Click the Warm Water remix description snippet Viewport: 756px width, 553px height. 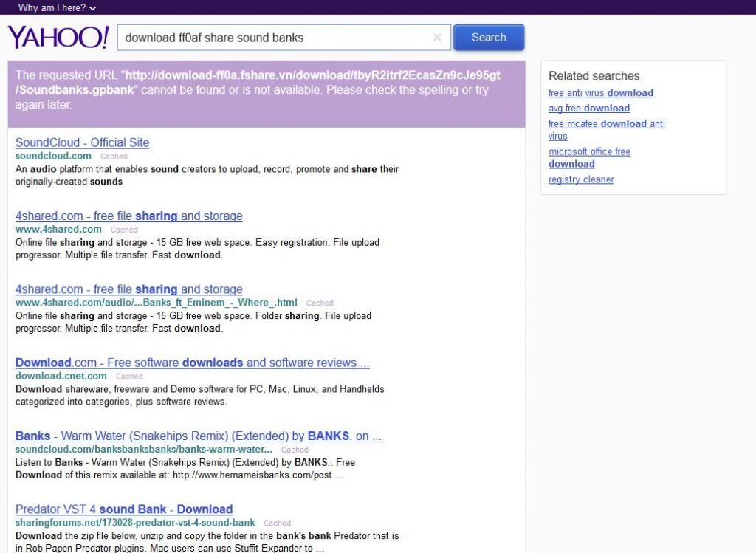(185, 469)
